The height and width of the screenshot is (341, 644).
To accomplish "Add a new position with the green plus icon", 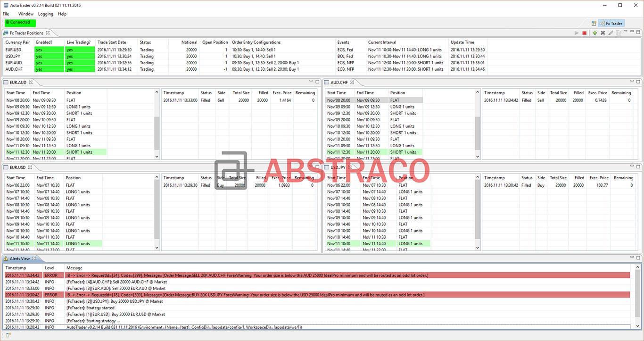I will (595, 33).
